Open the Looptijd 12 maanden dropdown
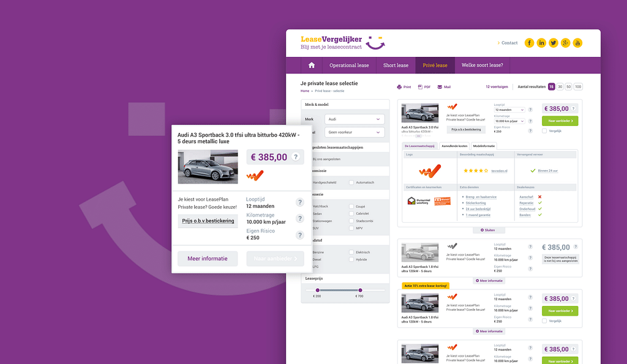The image size is (627, 364). pos(509,110)
